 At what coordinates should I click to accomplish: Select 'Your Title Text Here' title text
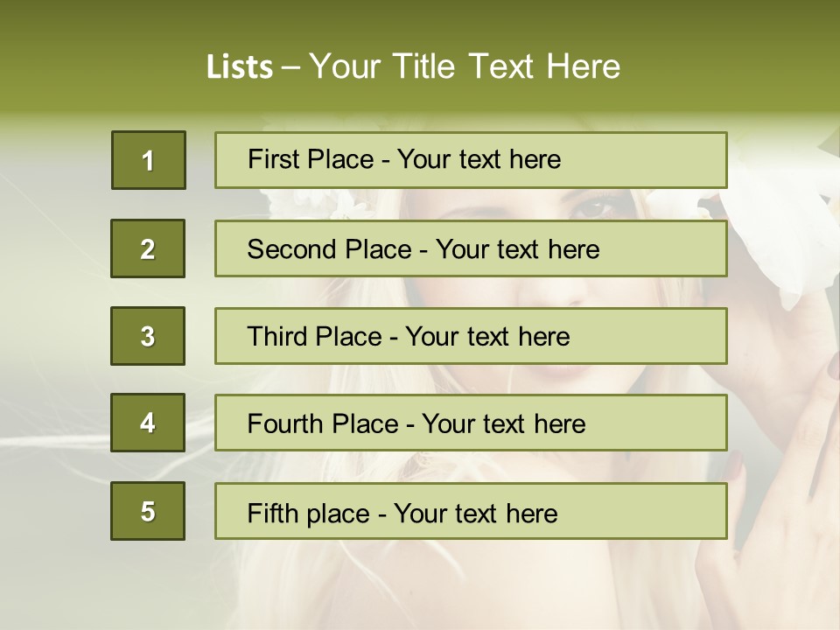[465, 66]
